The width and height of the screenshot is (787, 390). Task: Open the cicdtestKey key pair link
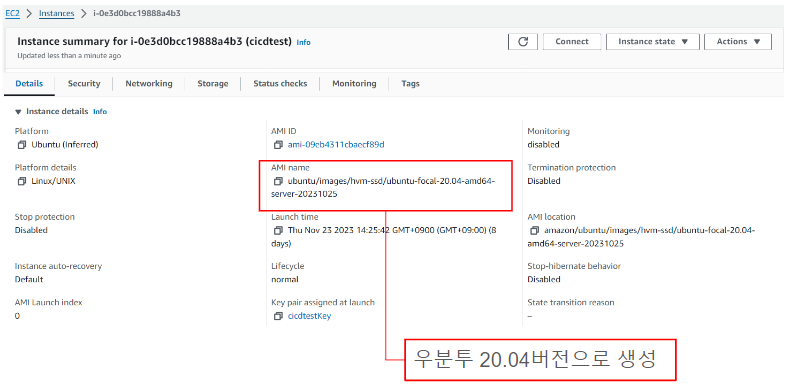pyautogui.click(x=310, y=316)
